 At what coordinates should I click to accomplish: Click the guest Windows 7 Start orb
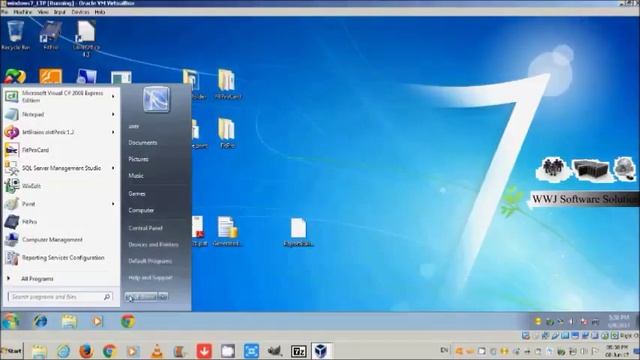coord(11,321)
